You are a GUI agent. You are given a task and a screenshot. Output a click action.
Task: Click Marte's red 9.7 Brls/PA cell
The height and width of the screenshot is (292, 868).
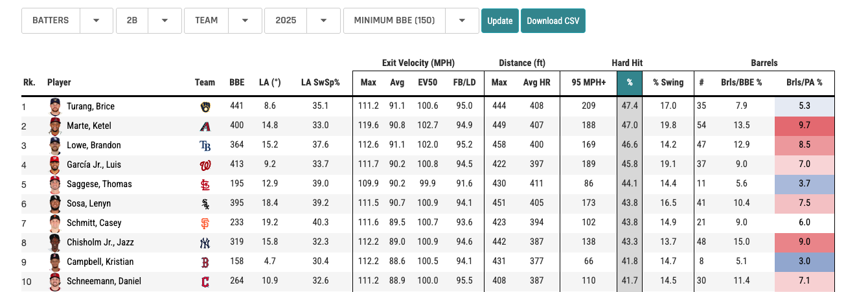pyautogui.click(x=804, y=126)
